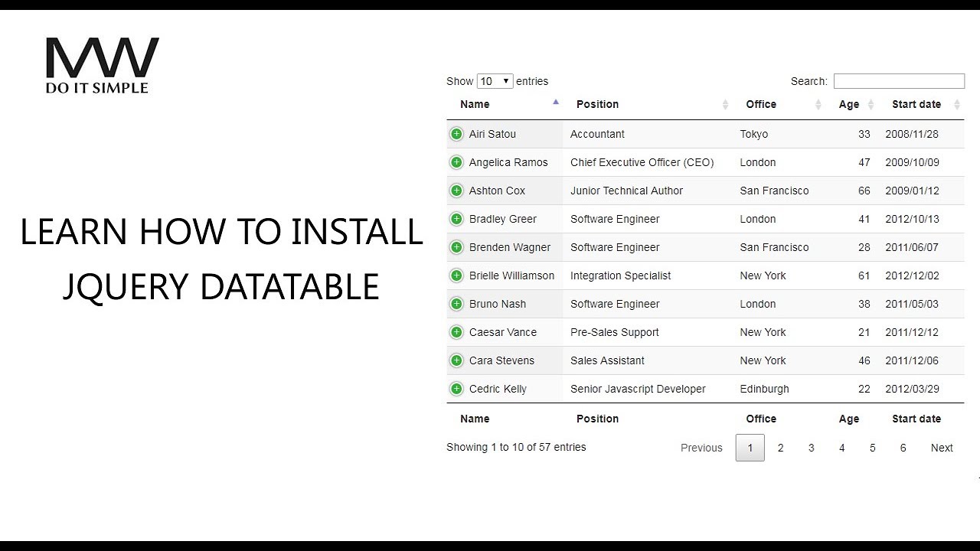
Task: Expand the Bradley Greer row details
Action: pyautogui.click(x=456, y=219)
